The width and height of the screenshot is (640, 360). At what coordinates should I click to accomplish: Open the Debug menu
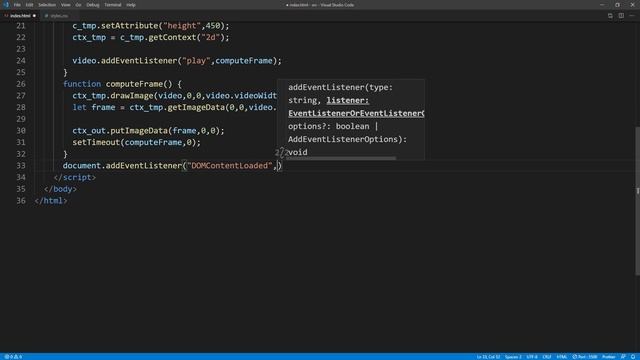click(93, 5)
